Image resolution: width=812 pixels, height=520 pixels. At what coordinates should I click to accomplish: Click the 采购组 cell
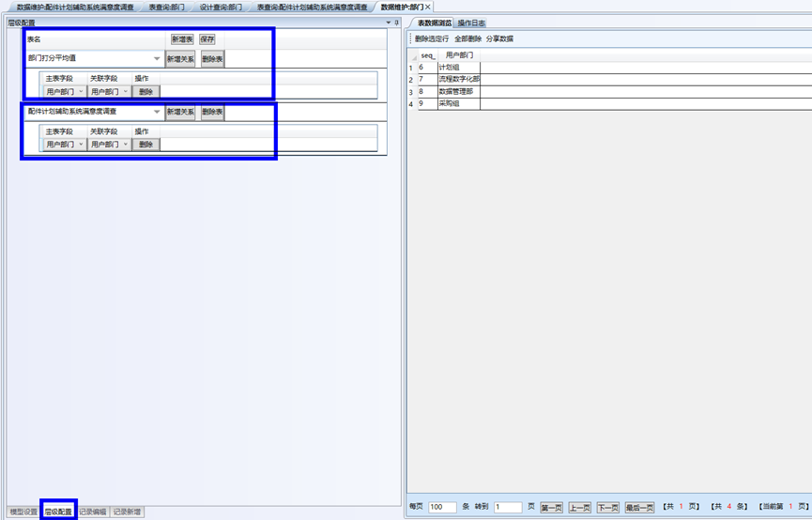click(x=459, y=103)
